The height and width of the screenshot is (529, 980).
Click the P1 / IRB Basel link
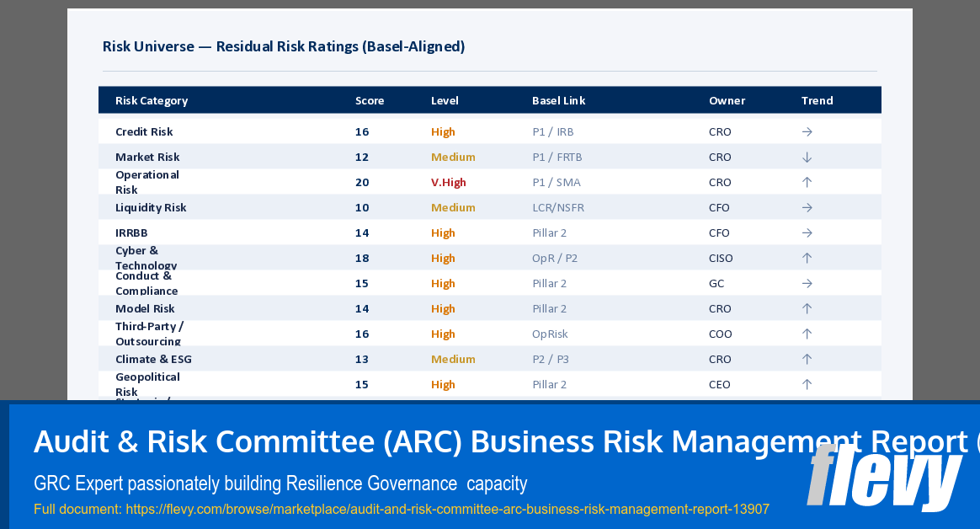coord(552,132)
